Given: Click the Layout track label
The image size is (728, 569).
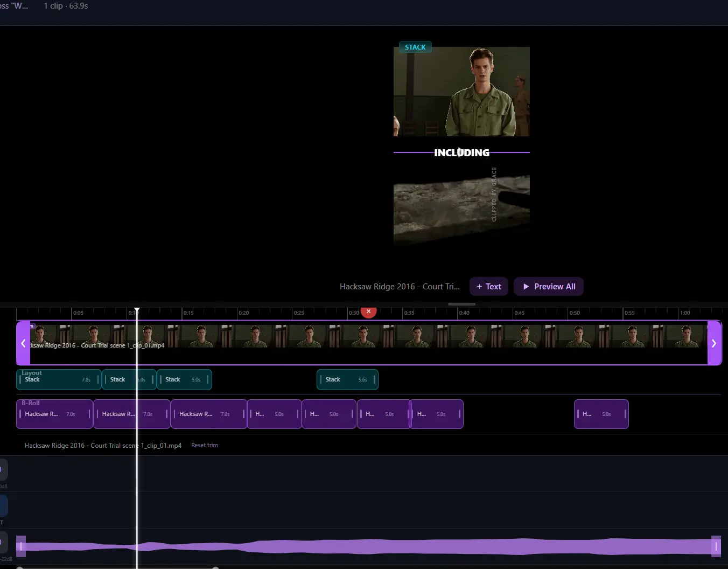Looking at the screenshot, I should click(x=32, y=373).
